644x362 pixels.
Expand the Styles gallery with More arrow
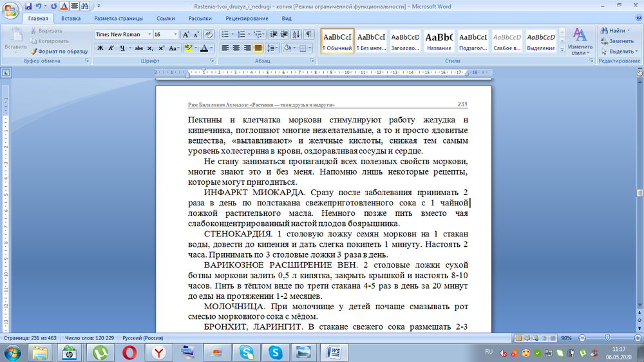(562, 48)
